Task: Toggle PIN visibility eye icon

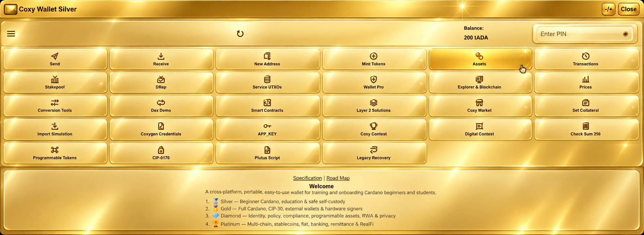Action: click(625, 34)
